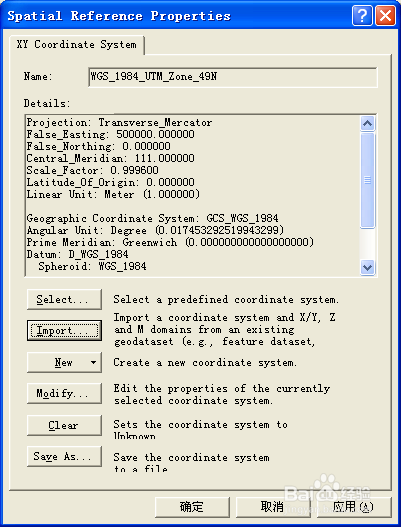Open the New dropdown button
The width and height of the screenshot is (401, 527).
tap(64, 362)
